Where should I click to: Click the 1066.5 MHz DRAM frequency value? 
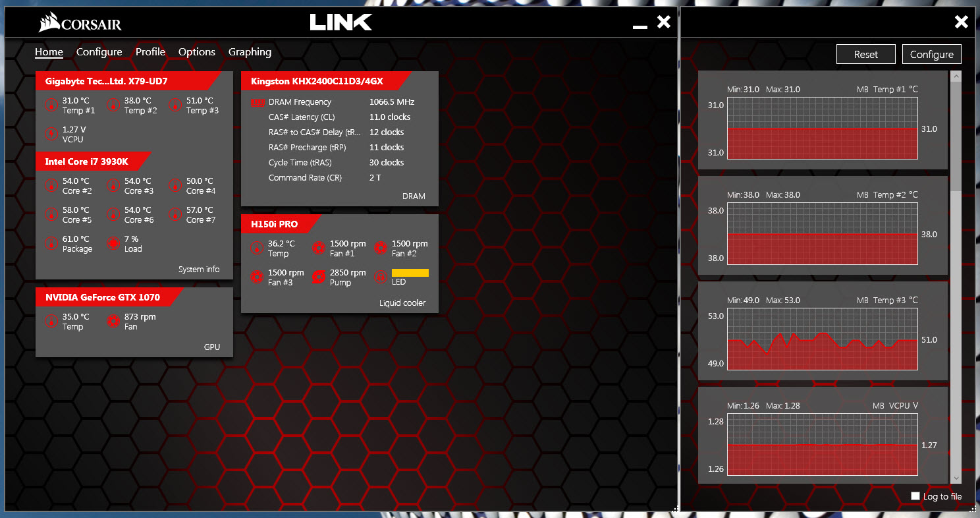(x=392, y=102)
